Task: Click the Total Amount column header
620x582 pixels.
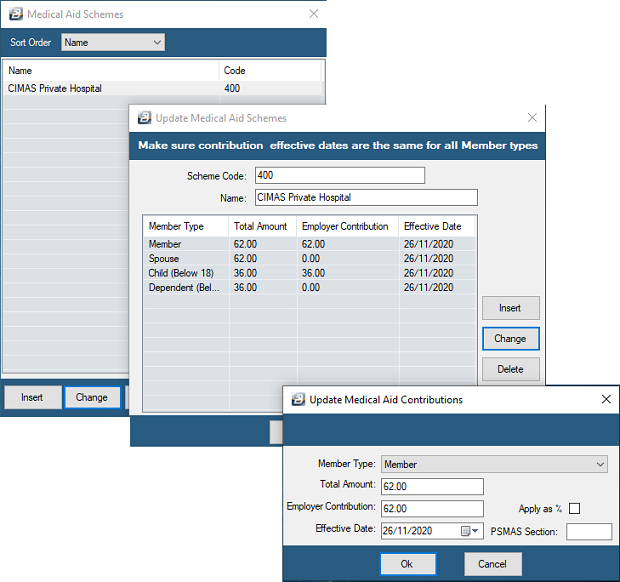Action: tap(263, 227)
